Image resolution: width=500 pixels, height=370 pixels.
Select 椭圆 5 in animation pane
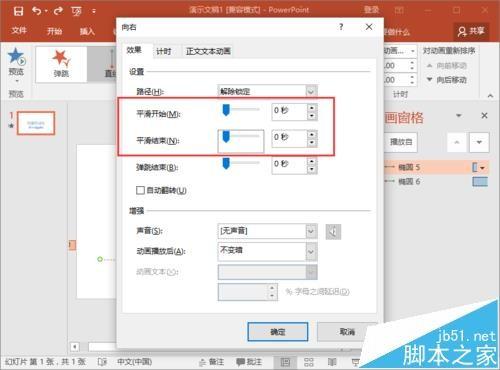(436, 167)
